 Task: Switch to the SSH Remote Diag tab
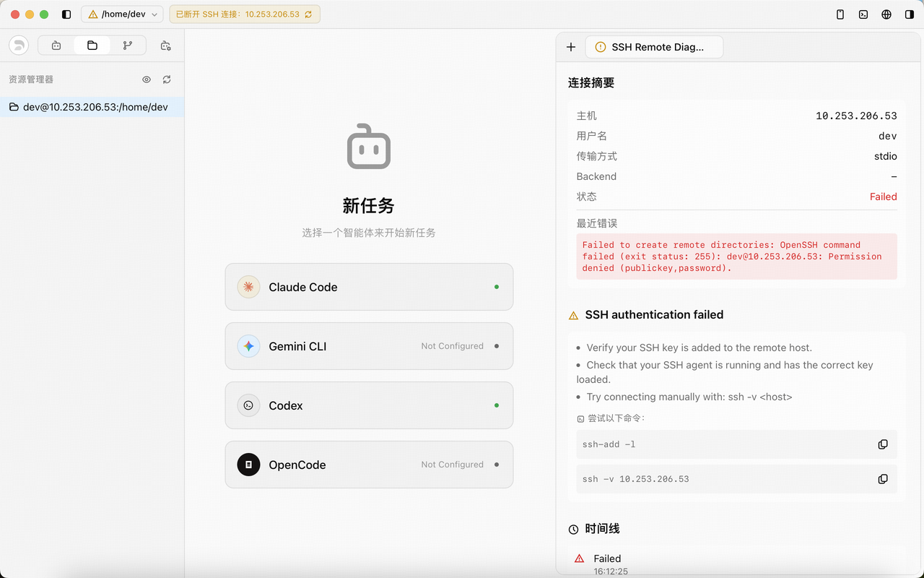coord(654,47)
